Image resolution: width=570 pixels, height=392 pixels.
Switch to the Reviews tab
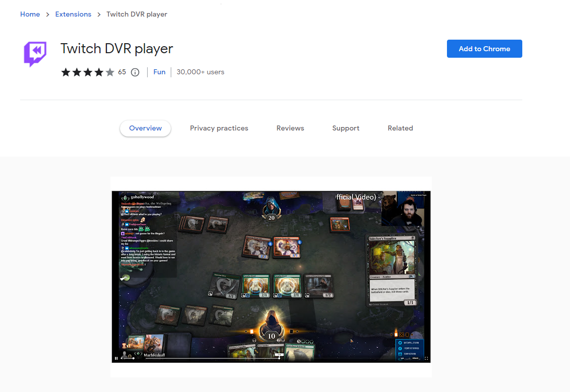pyautogui.click(x=290, y=128)
